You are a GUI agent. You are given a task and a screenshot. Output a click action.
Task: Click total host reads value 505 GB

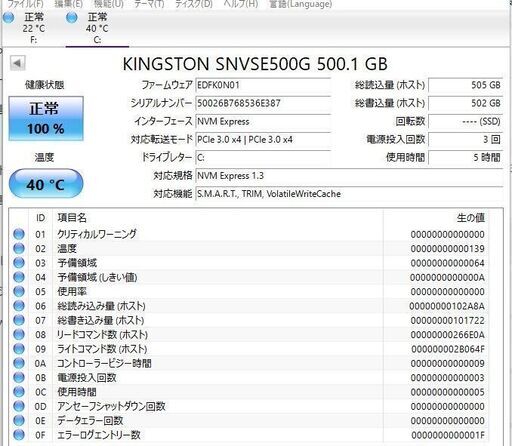point(465,85)
